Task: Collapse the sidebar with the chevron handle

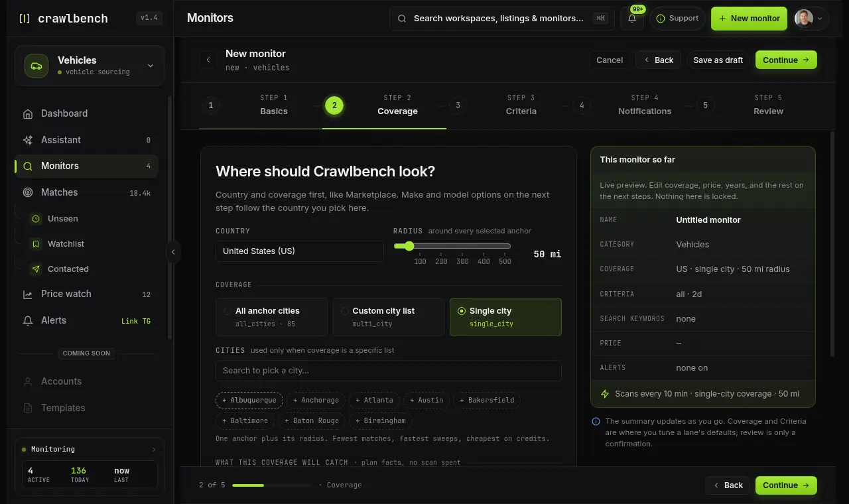Action: (173, 252)
